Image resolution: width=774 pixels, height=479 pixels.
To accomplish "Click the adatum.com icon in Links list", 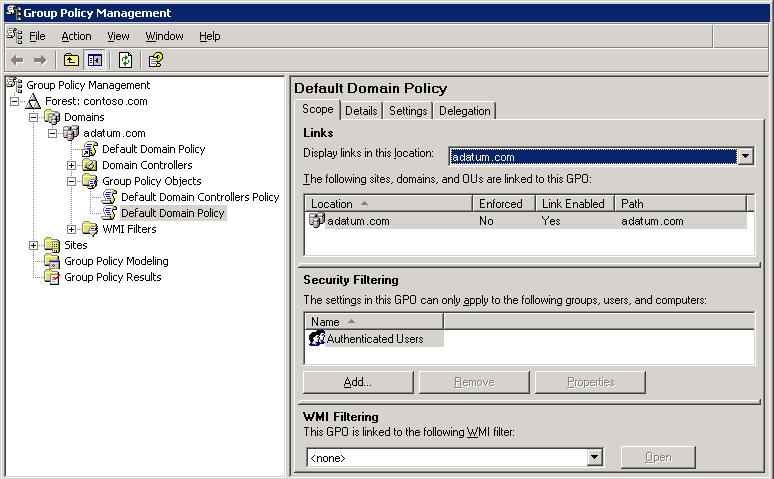I will click(316, 220).
